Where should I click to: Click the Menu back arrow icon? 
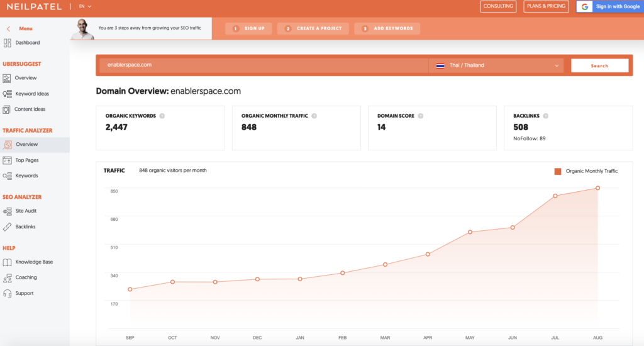point(8,29)
